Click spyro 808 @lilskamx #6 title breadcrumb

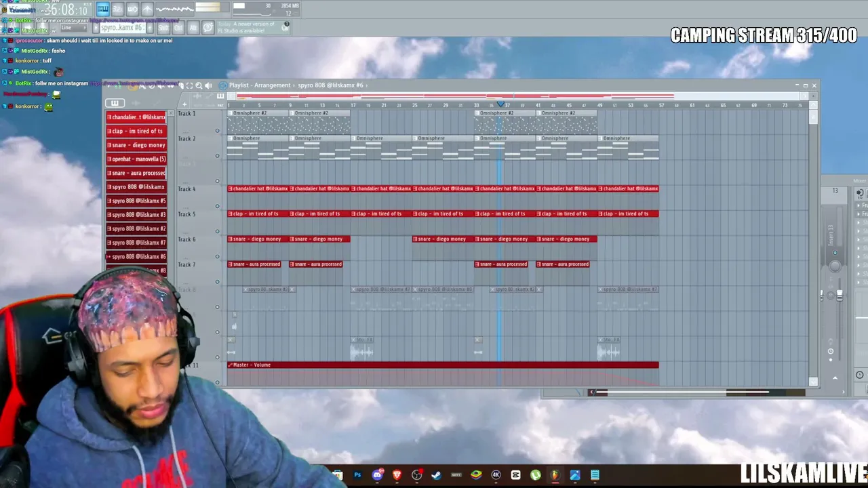[330, 85]
